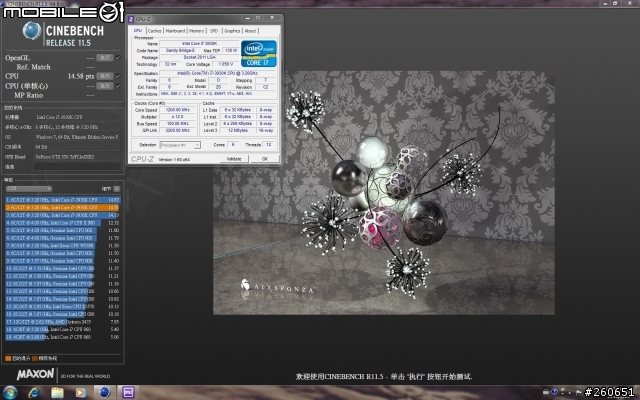The width and height of the screenshot is (640, 400).
Task: Click the Core Speed value in CPU-Z
Action: pos(177,110)
